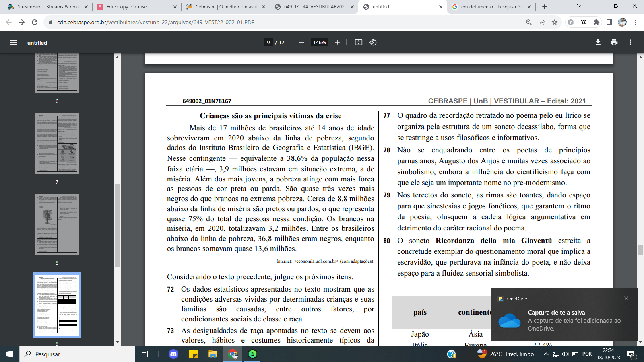This screenshot has width=644, height=362.
Task: Download the PDF file
Action: 598,42
